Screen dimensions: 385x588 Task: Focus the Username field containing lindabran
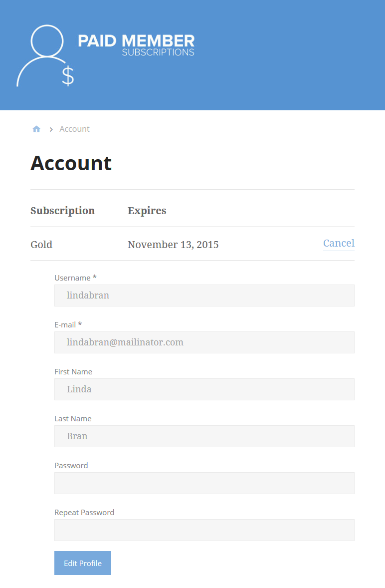click(204, 295)
